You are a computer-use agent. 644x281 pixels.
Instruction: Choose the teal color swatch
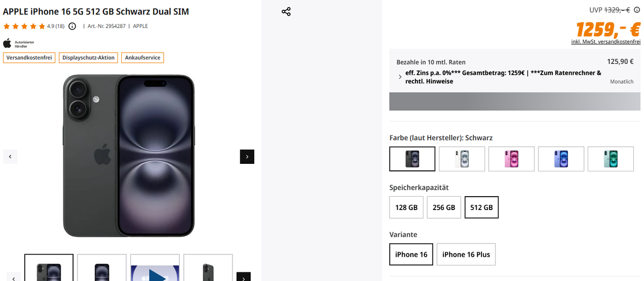tap(611, 159)
